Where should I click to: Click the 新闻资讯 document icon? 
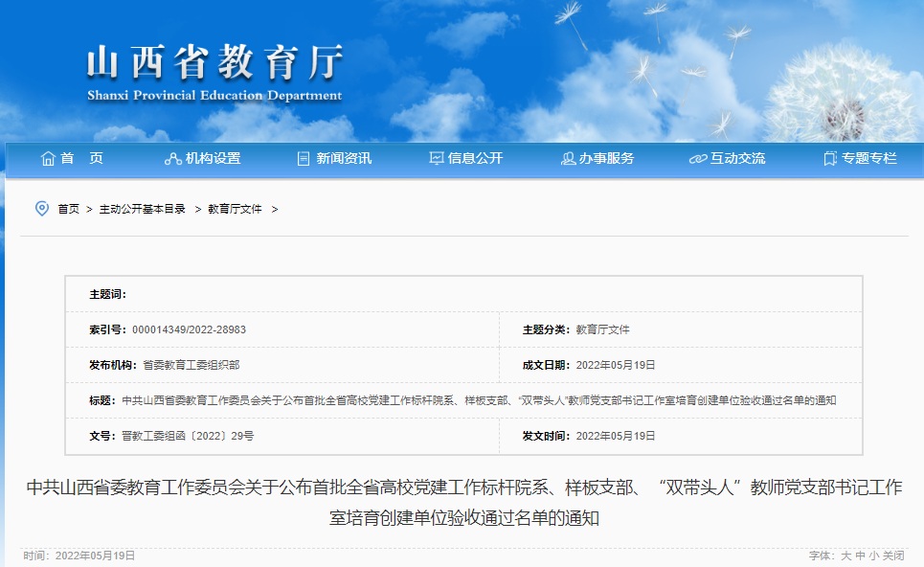click(x=304, y=159)
